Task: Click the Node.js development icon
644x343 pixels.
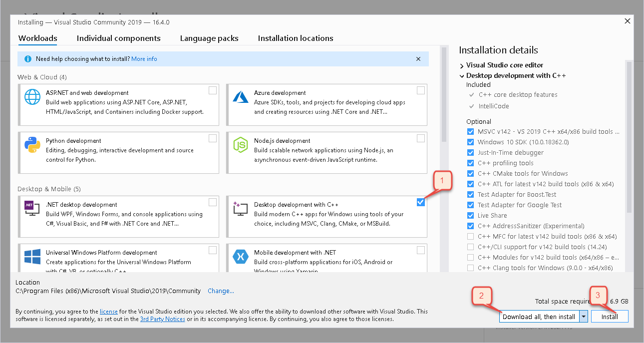Action: tap(241, 145)
